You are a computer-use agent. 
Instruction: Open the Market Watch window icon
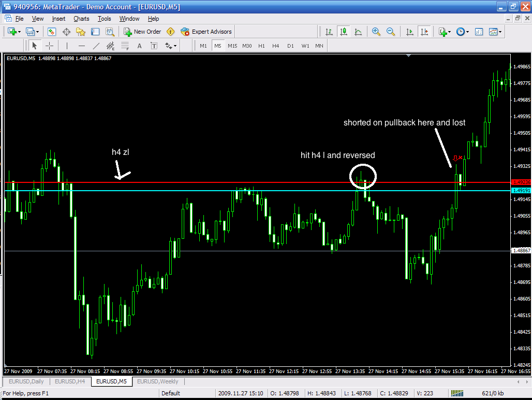pos(52,32)
